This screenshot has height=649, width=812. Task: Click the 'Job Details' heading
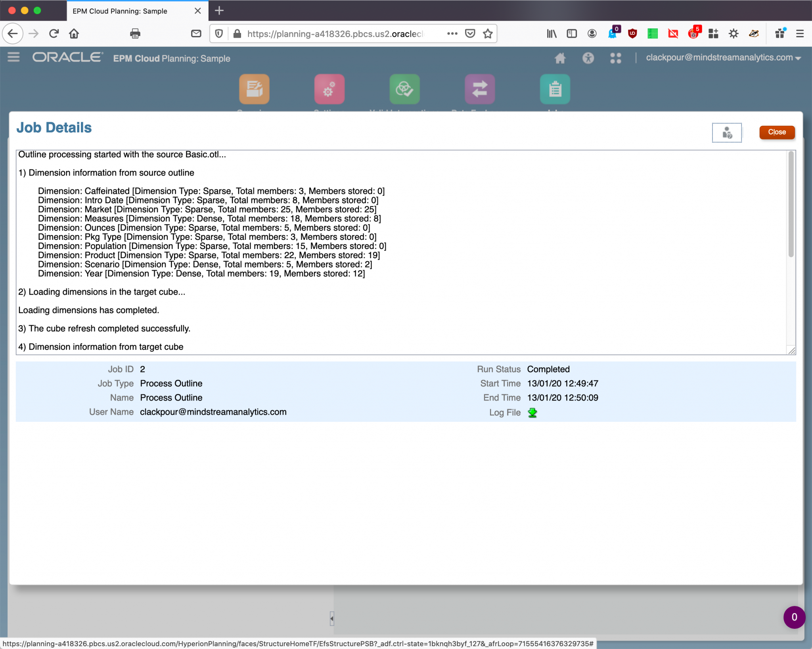click(54, 128)
